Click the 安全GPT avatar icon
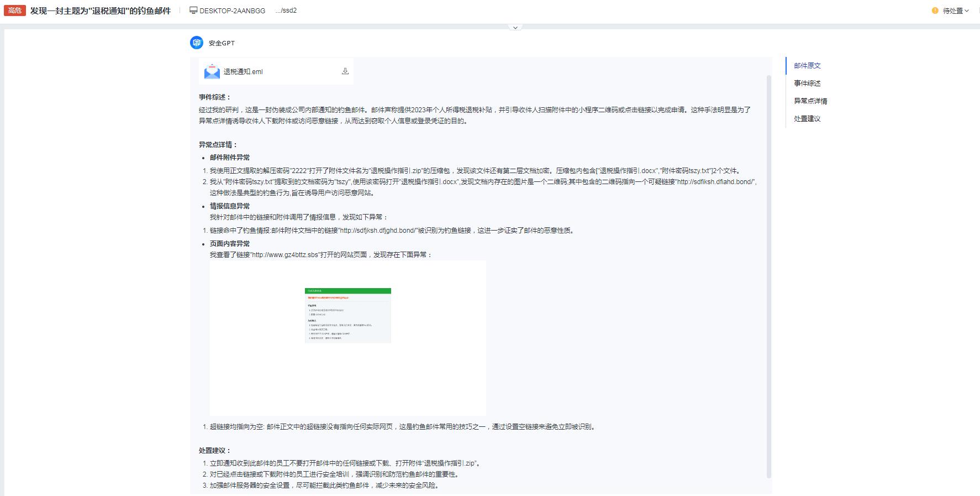Image resolution: width=980 pixels, height=496 pixels. pyautogui.click(x=197, y=43)
